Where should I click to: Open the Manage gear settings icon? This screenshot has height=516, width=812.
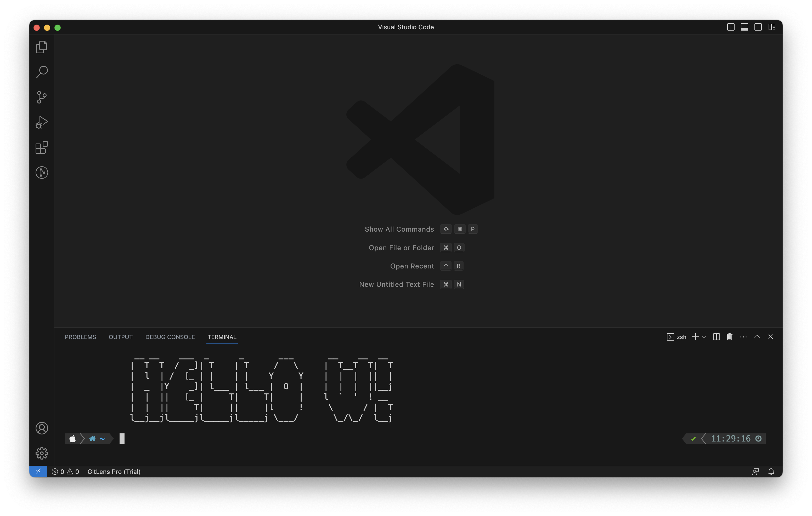pos(42,453)
